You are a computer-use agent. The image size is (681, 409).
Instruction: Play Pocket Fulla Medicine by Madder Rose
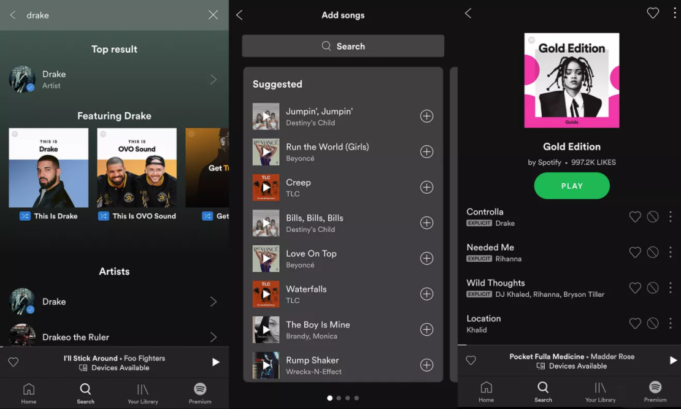point(673,360)
